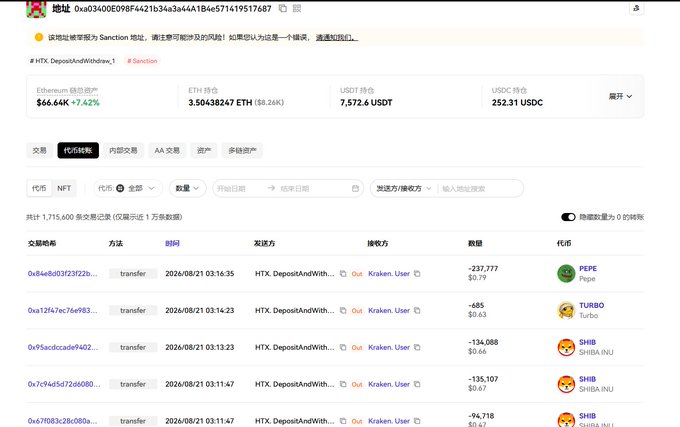Click the $66.64K total asset value
Image resolution: width=680 pixels, height=427 pixels.
[x=52, y=103]
